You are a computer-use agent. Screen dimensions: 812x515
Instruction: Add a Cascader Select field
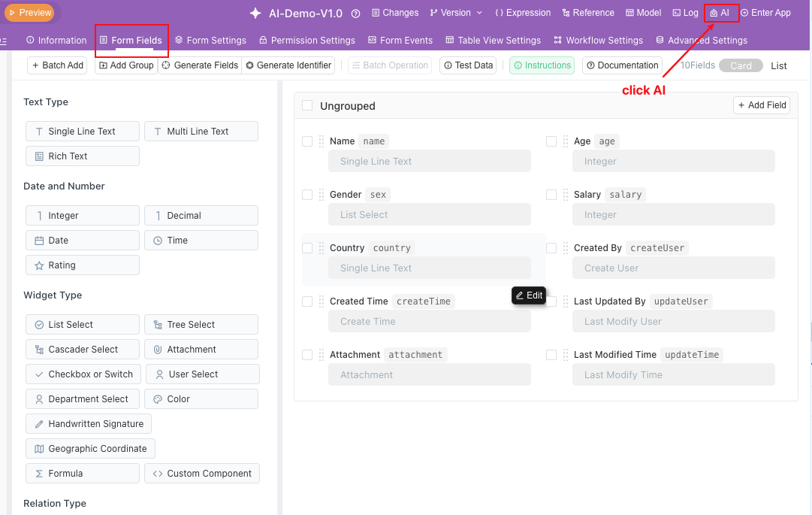(x=83, y=350)
